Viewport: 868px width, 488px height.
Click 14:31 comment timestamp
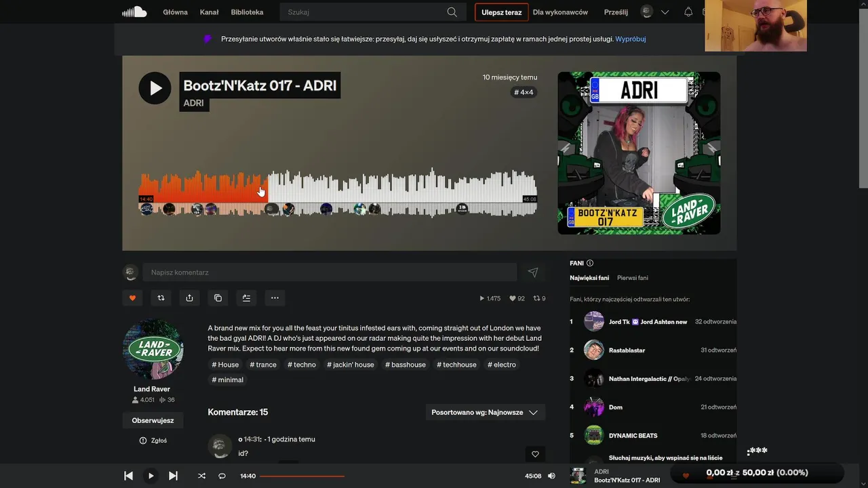tap(252, 439)
